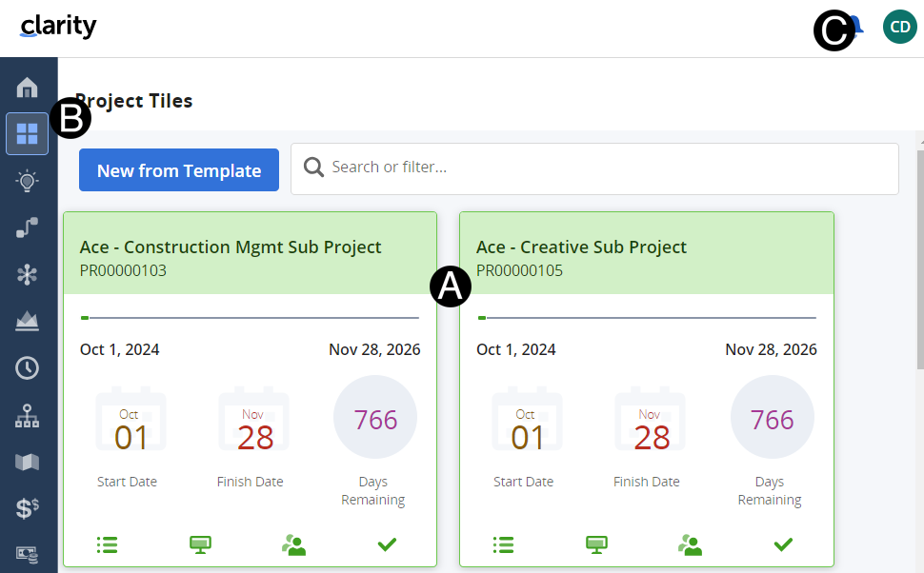The height and width of the screenshot is (573, 924).
Task: Open Ace - Creative Sub Project title
Action: pyautogui.click(x=581, y=247)
